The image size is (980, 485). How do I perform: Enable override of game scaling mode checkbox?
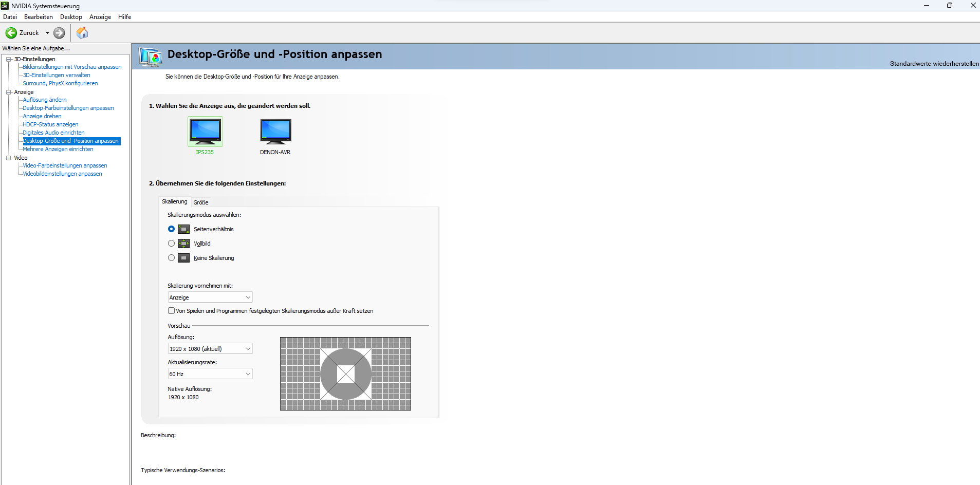click(x=172, y=311)
